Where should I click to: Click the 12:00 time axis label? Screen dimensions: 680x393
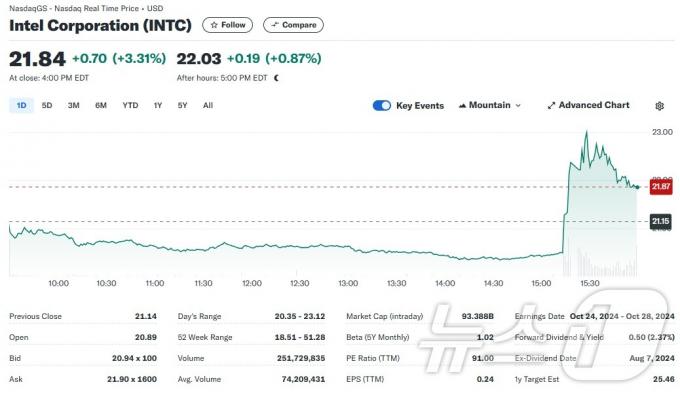[x=252, y=283]
